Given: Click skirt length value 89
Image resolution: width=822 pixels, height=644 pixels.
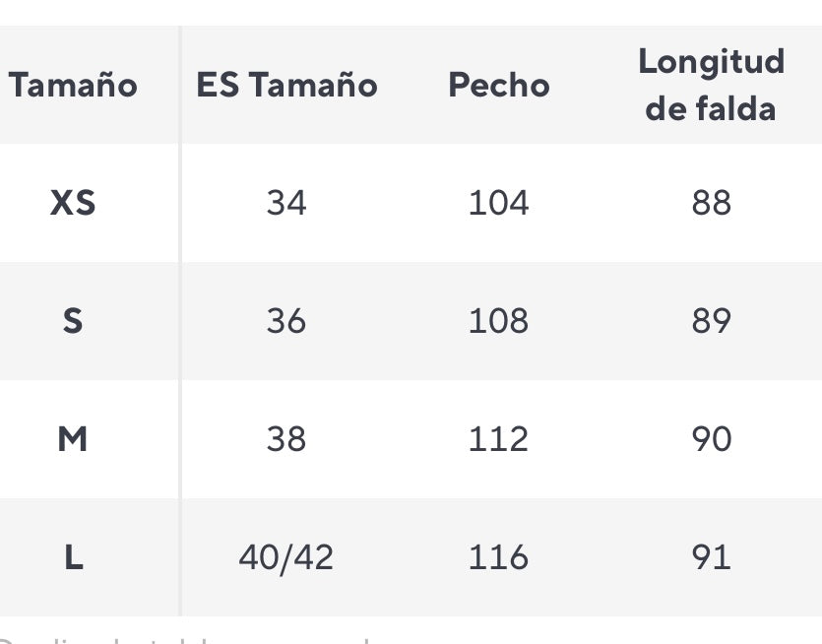Looking at the screenshot, I should [712, 320].
